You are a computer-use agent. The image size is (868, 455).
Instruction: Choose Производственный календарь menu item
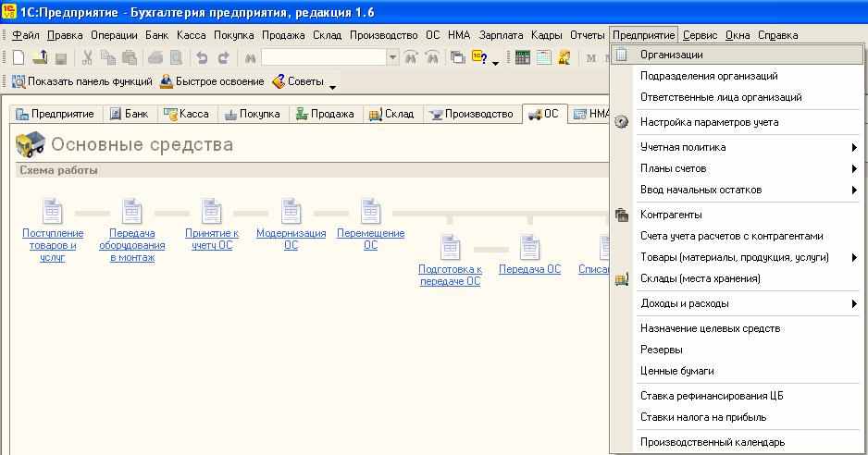click(737, 442)
